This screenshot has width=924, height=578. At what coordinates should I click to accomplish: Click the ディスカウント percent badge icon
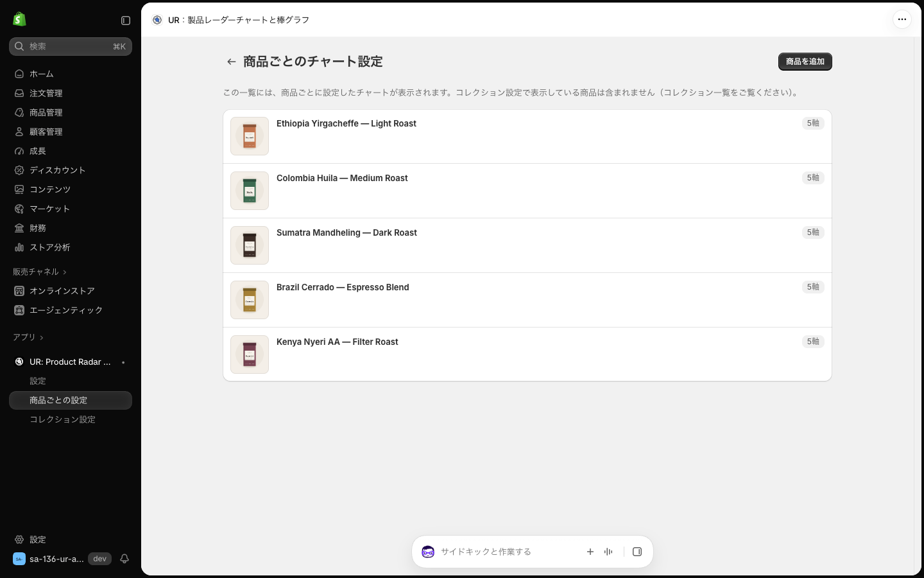[19, 170]
